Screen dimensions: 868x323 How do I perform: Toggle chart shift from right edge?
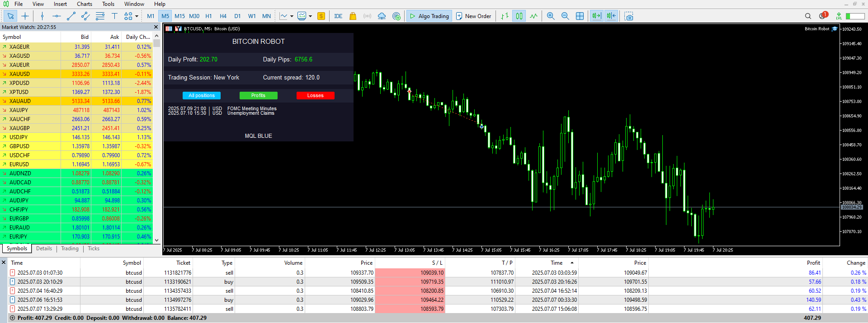point(611,16)
